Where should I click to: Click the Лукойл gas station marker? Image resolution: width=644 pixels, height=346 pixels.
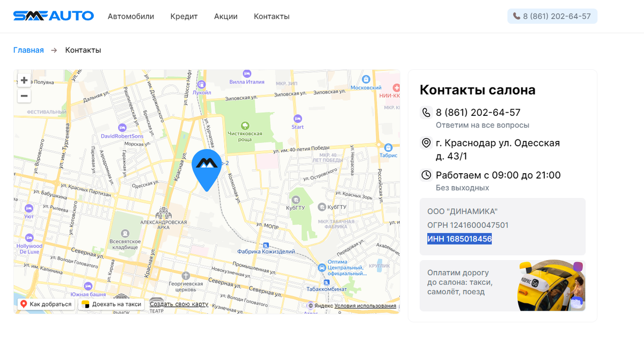tap(202, 84)
